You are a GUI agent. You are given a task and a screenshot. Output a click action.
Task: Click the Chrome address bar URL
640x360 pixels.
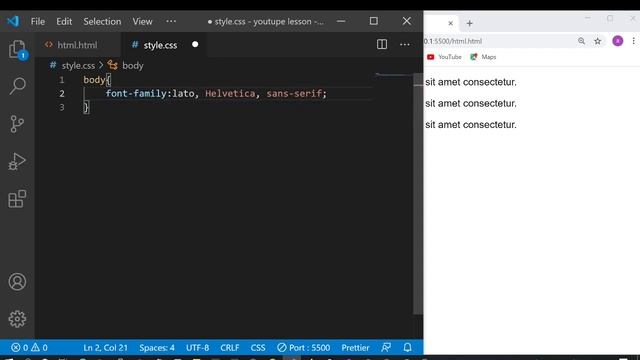(x=453, y=41)
